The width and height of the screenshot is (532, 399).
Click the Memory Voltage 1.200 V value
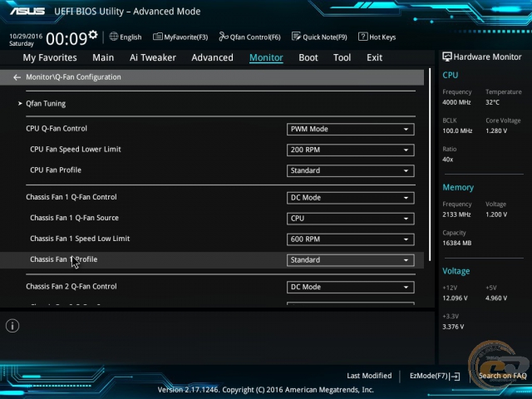tap(496, 214)
